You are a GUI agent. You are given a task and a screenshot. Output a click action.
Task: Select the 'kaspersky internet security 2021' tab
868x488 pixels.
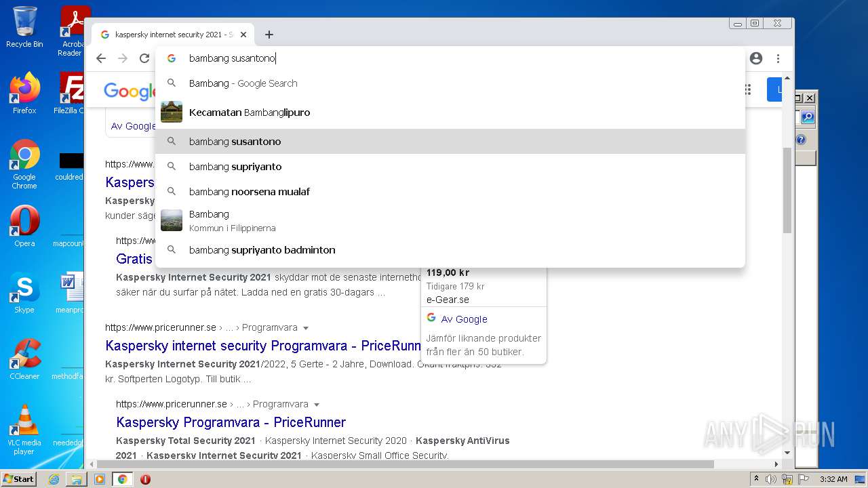pyautogui.click(x=174, y=35)
